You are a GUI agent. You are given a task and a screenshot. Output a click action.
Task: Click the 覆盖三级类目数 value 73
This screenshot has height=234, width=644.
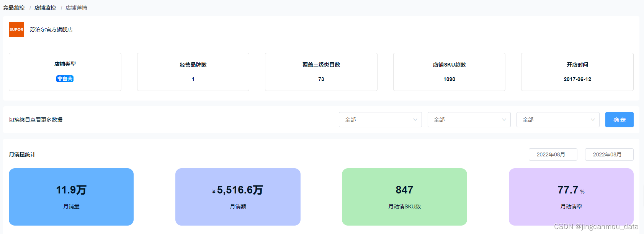click(321, 79)
